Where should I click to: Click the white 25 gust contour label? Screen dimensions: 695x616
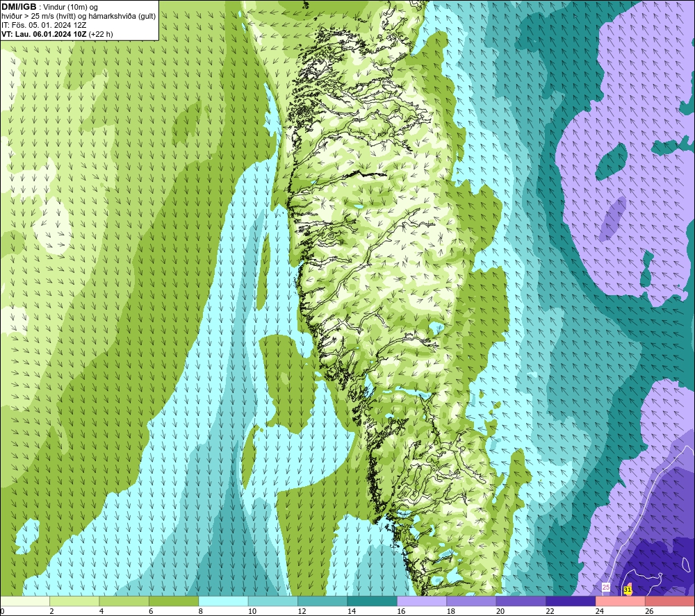tap(606, 588)
